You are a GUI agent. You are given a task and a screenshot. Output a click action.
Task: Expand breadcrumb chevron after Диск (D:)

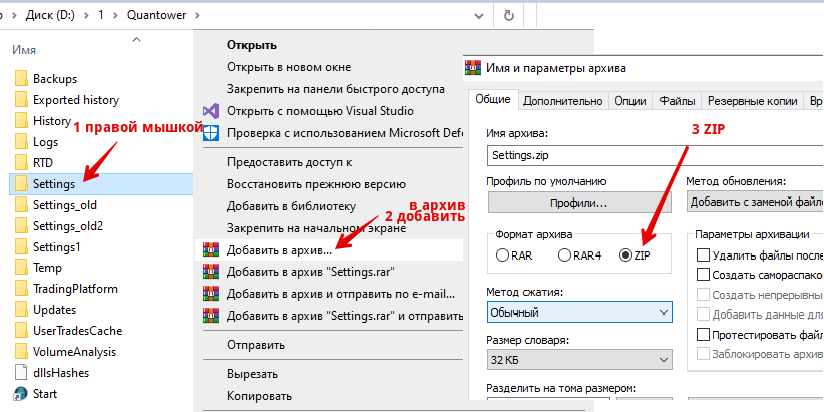click(86, 15)
